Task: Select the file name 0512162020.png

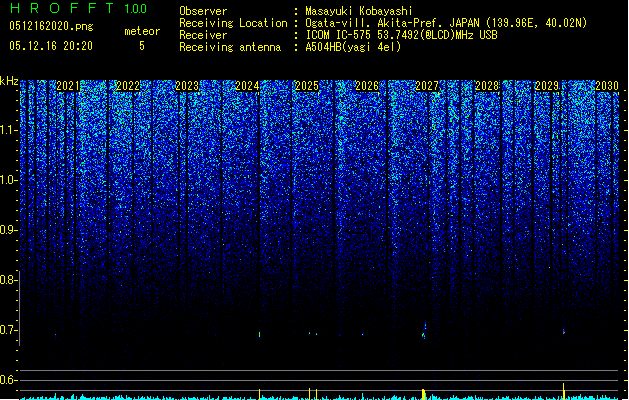Action: [51, 26]
